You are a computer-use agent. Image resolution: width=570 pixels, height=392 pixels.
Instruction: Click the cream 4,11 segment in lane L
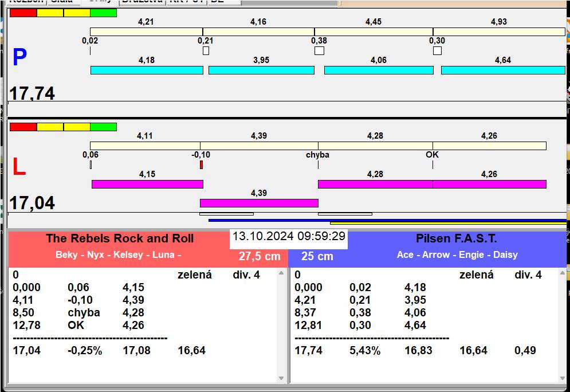pyautogui.click(x=145, y=146)
